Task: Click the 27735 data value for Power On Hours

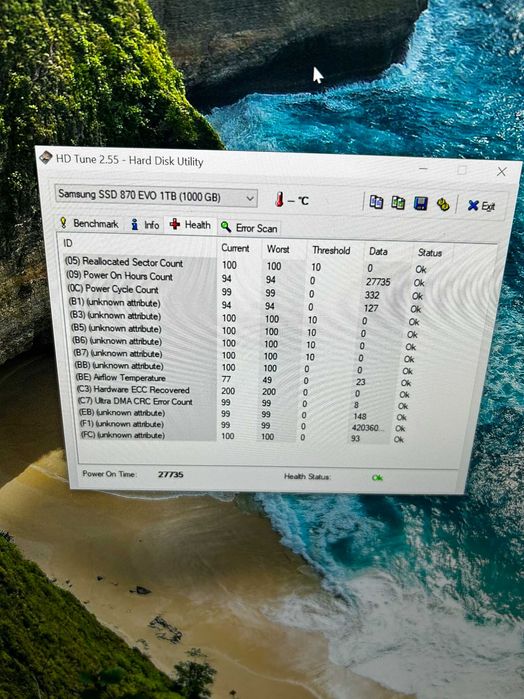Action: tap(378, 282)
